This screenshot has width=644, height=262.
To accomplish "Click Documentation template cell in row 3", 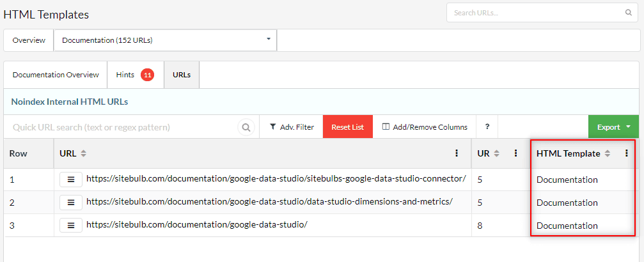I will 567,226.
